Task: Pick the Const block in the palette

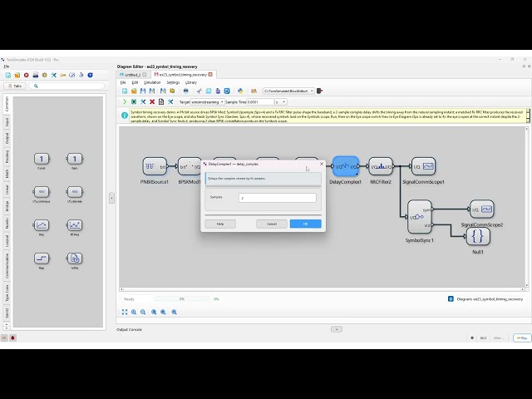Action: (42, 159)
